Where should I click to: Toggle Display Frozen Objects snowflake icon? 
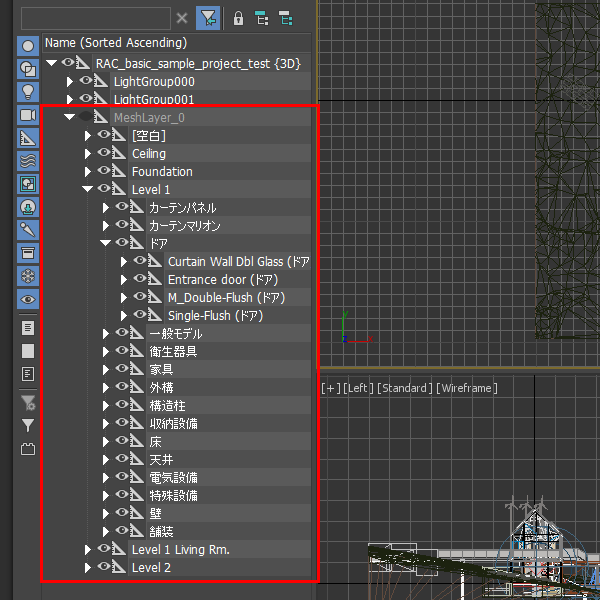point(28,275)
